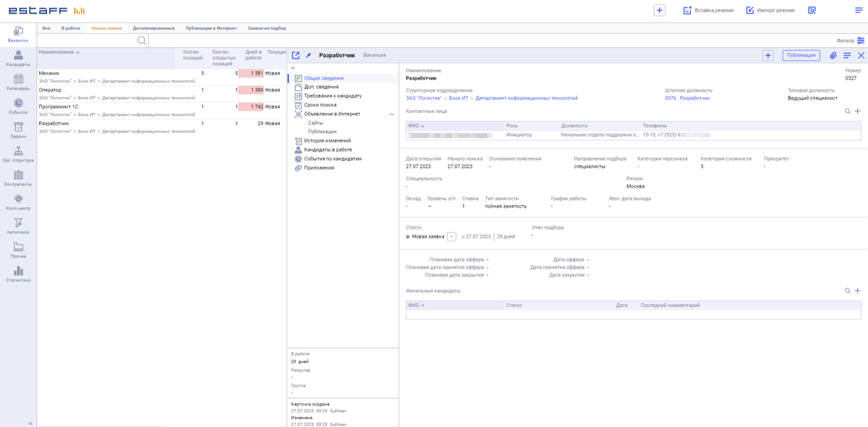The image size is (868, 427).
Task: Open the Колл-центр section in the sidebar
Action: click(18, 202)
